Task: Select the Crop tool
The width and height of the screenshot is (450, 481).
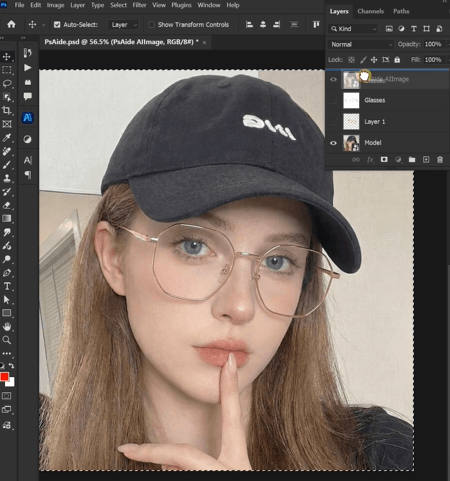Action: click(x=7, y=110)
